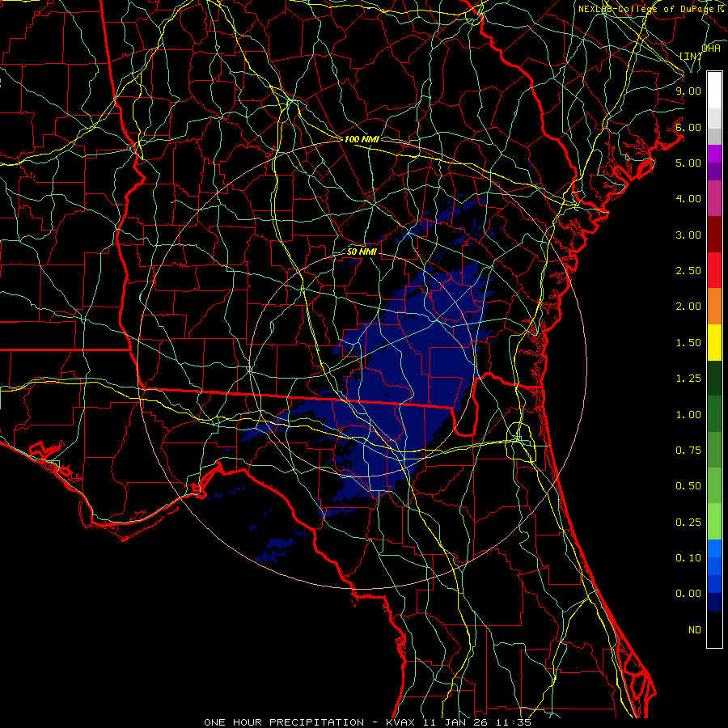The image size is (728, 728).
Task: Select the 0.75 legend value
Action: click(688, 451)
